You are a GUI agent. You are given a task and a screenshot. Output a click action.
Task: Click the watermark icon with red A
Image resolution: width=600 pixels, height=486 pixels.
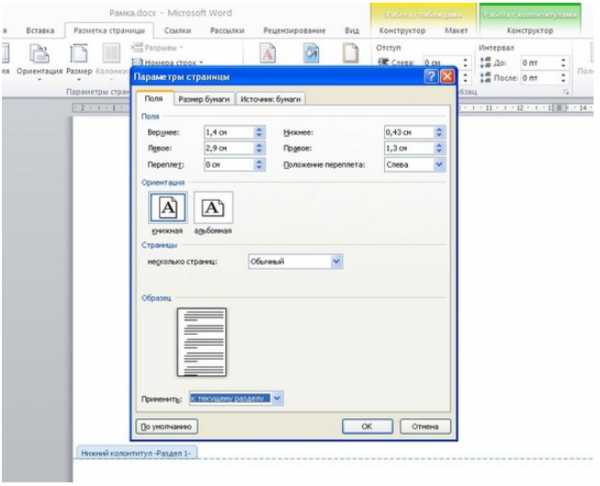268,54
